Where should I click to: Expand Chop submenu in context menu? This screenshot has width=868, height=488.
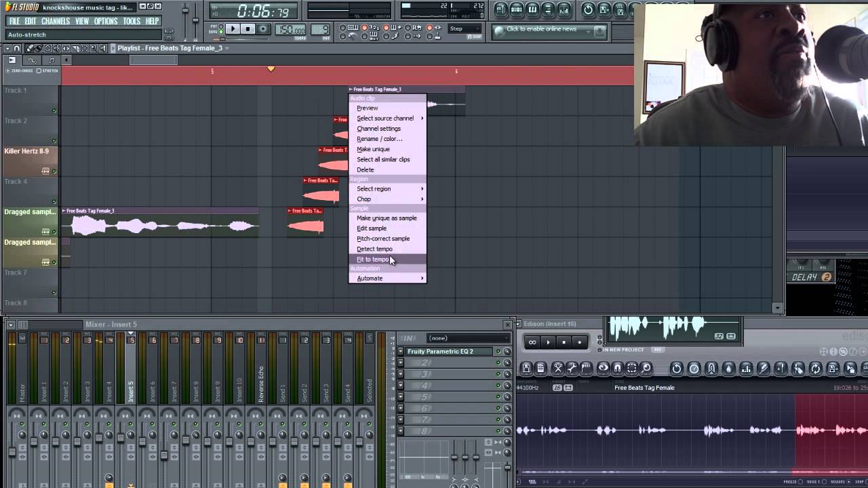tap(387, 199)
